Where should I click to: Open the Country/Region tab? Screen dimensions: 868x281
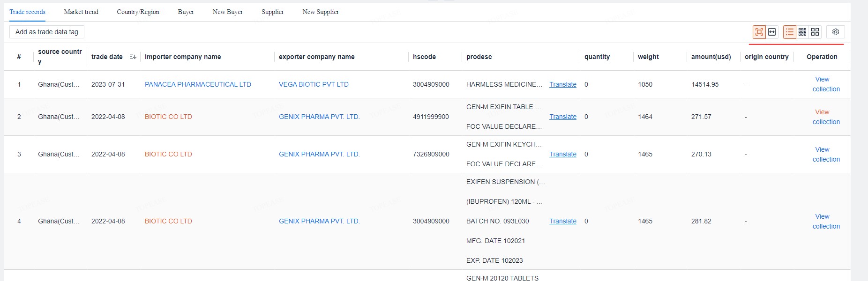pyautogui.click(x=138, y=12)
